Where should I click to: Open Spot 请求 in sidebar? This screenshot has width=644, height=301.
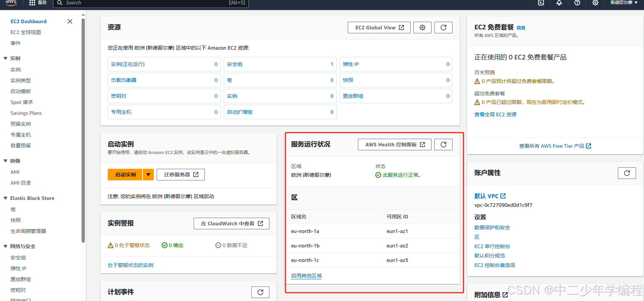[22, 102]
